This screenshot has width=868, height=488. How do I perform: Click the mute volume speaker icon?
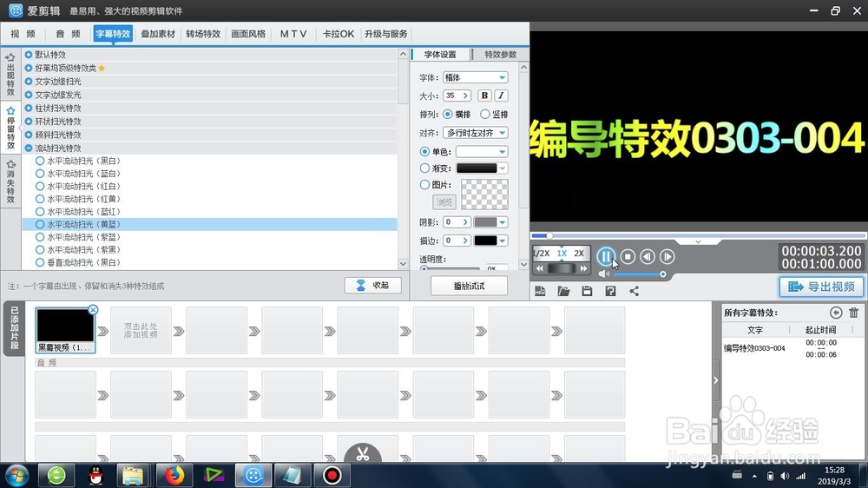pos(603,274)
